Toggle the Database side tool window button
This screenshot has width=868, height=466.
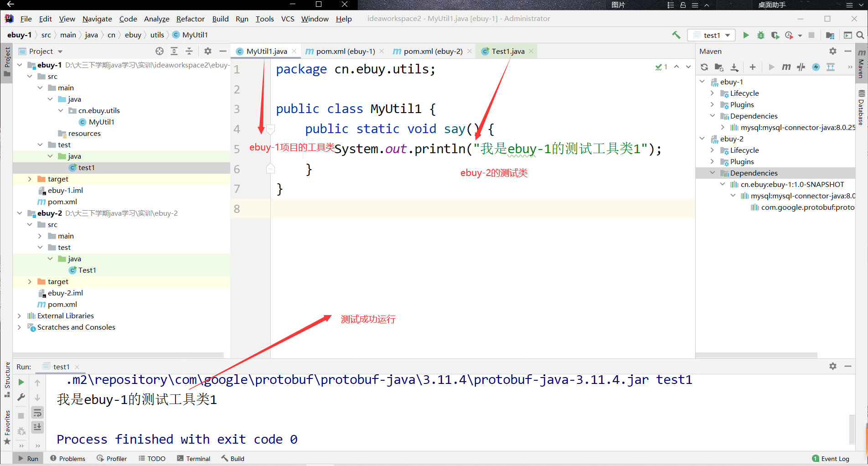click(861, 107)
